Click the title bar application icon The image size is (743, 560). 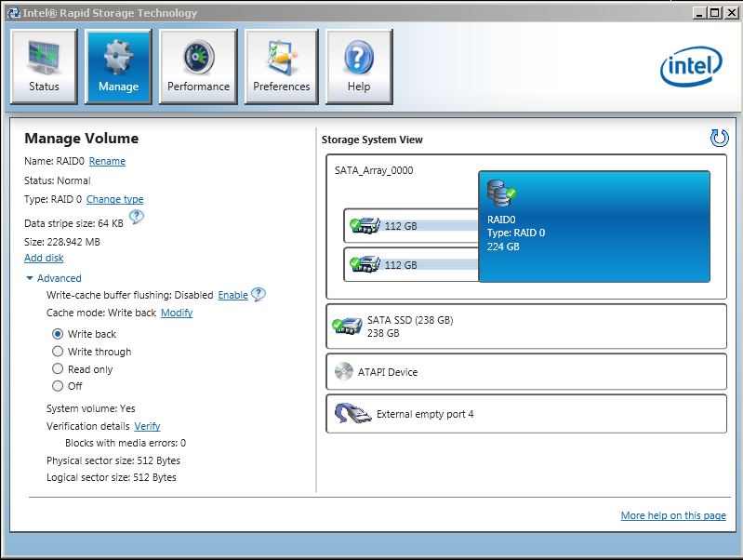coord(13,13)
